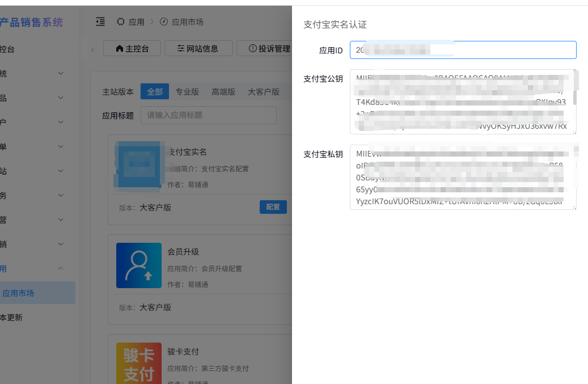The image size is (588, 384).
Task: Click the 应用ID input field
Action: (463, 50)
